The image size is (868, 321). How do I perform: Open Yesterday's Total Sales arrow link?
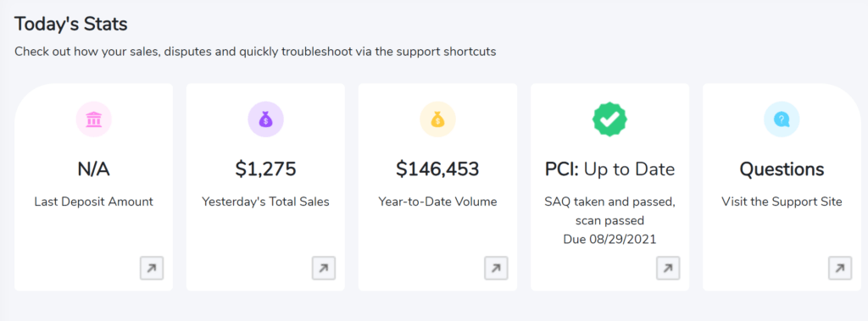click(324, 268)
